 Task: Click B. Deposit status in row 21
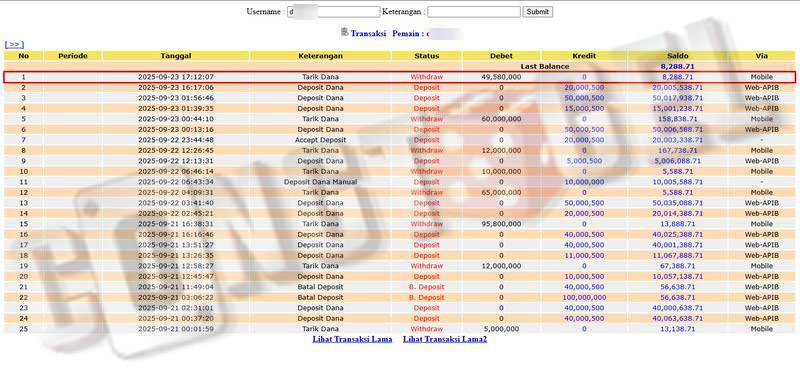pyautogui.click(x=427, y=287)
